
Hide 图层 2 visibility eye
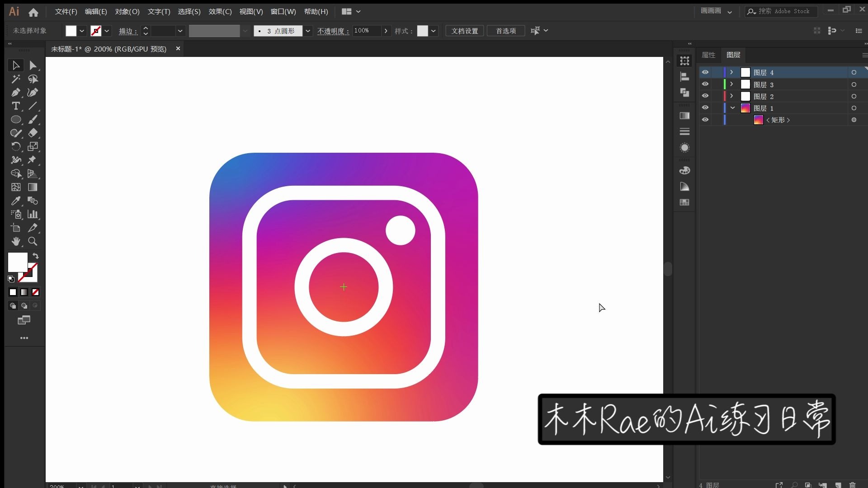click(705, 96)
